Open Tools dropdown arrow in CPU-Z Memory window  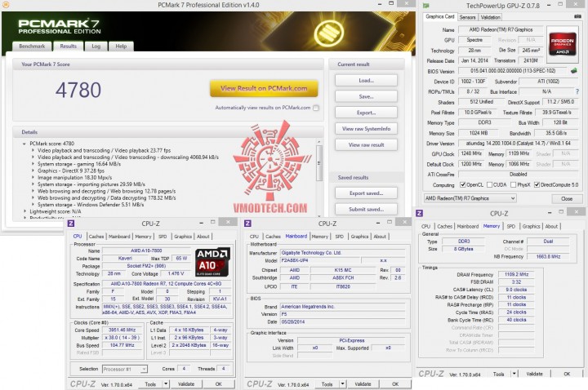click(x=514, y=374)
